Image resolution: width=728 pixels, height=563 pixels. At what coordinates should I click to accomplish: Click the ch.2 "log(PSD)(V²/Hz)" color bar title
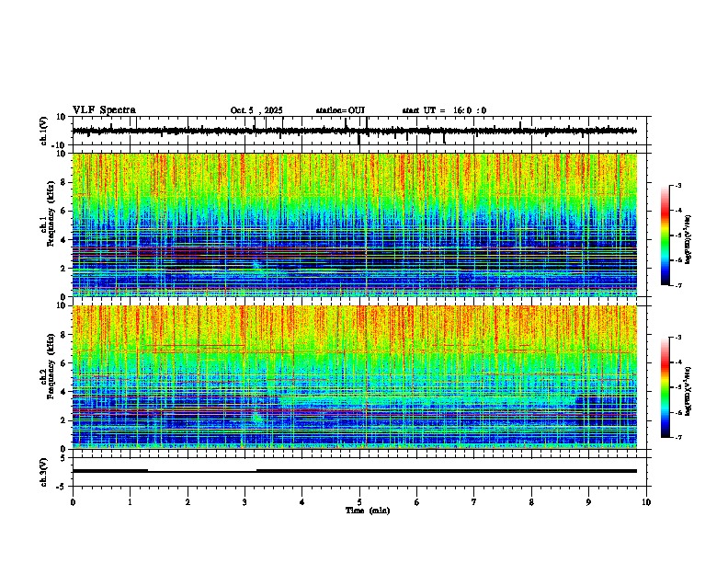pyautogui.click(x=688, y=391)
